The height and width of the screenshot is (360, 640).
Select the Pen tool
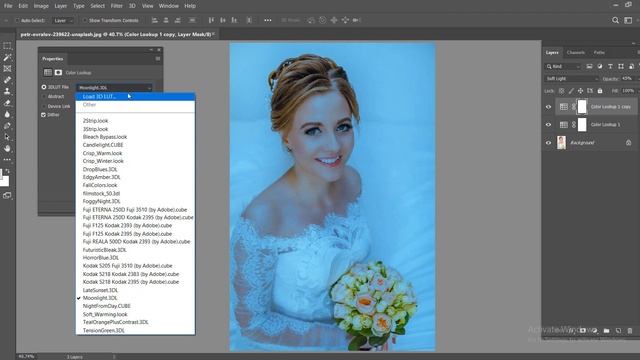point(7,126)
